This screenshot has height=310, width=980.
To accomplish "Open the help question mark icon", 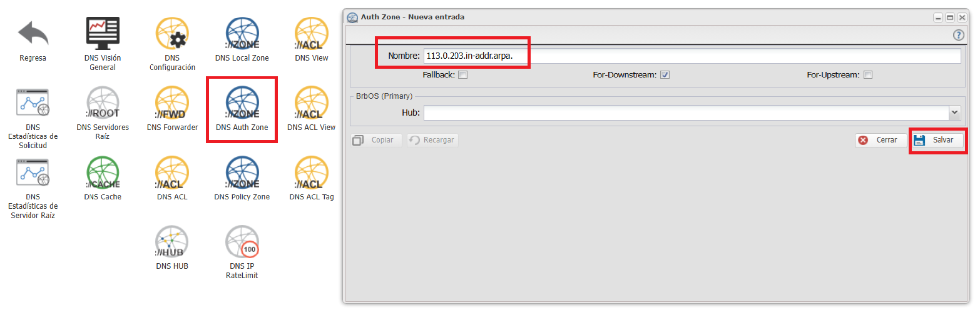I will [958, 36].
